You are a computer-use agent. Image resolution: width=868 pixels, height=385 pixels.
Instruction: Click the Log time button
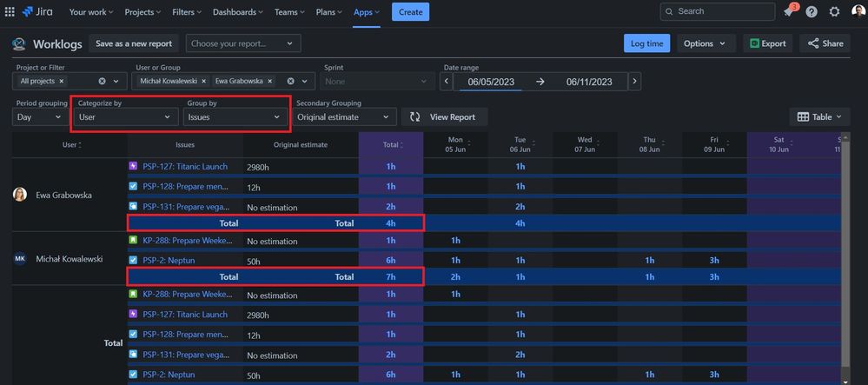click(646, 43)
